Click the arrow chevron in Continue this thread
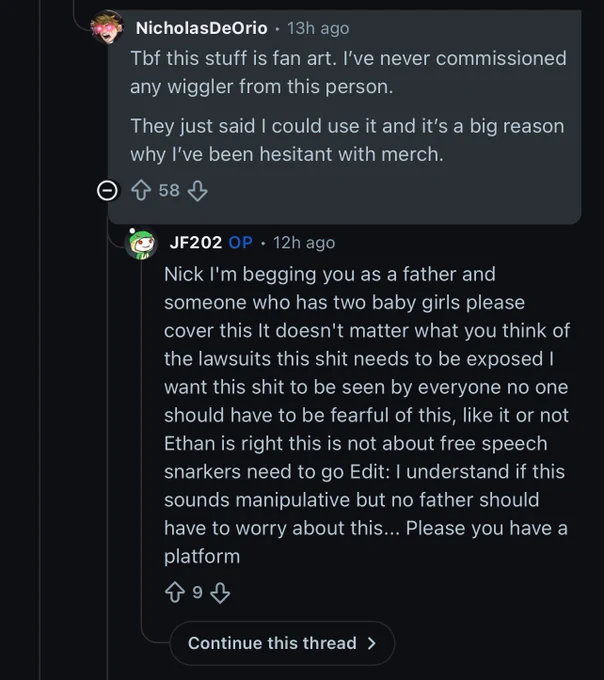This screenshot has width=604, height=680. [371, 643]
